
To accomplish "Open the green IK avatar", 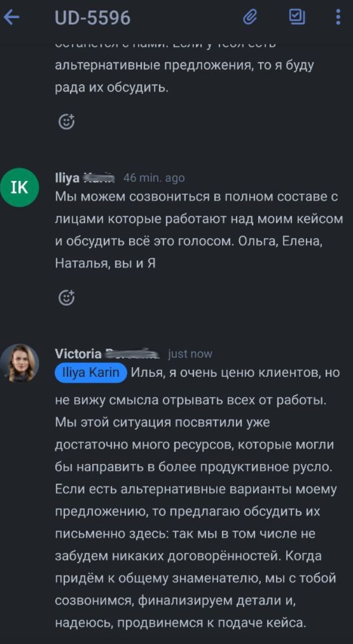I will (19, 187).
